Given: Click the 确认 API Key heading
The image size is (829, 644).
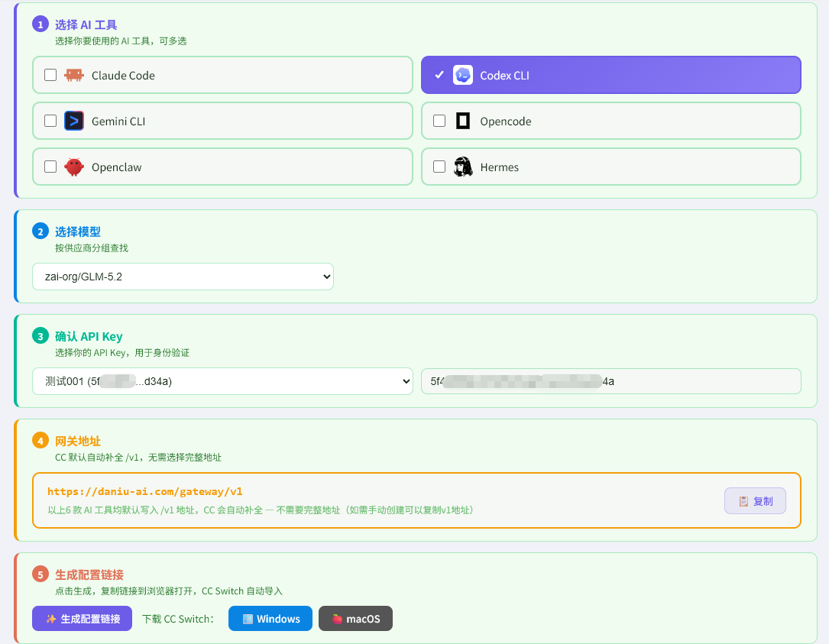Looking at the screenshot, I should [89, 336].
